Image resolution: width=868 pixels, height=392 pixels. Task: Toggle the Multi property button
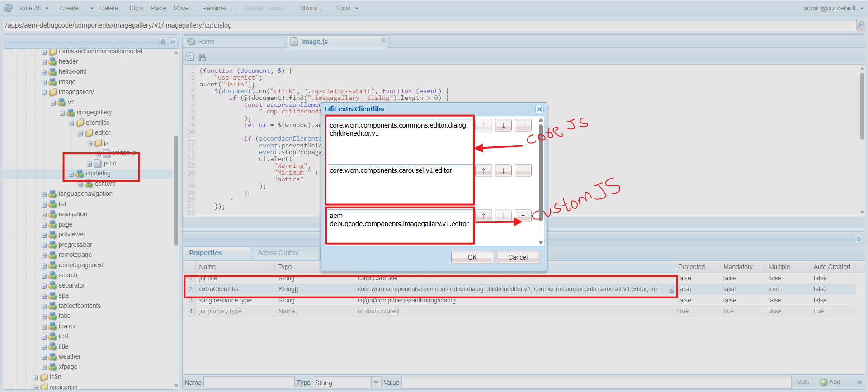[802, 382]
